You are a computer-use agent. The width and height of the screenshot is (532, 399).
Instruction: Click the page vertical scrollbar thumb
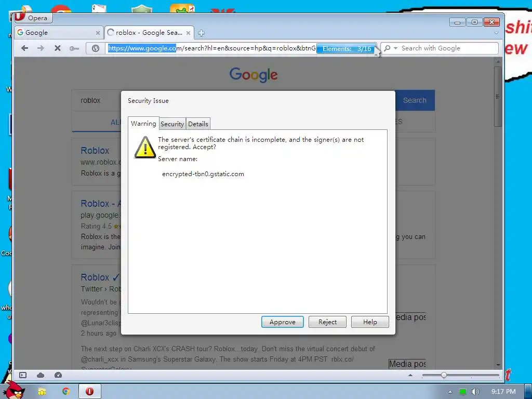pyautogui.click(x=498, y=97)
